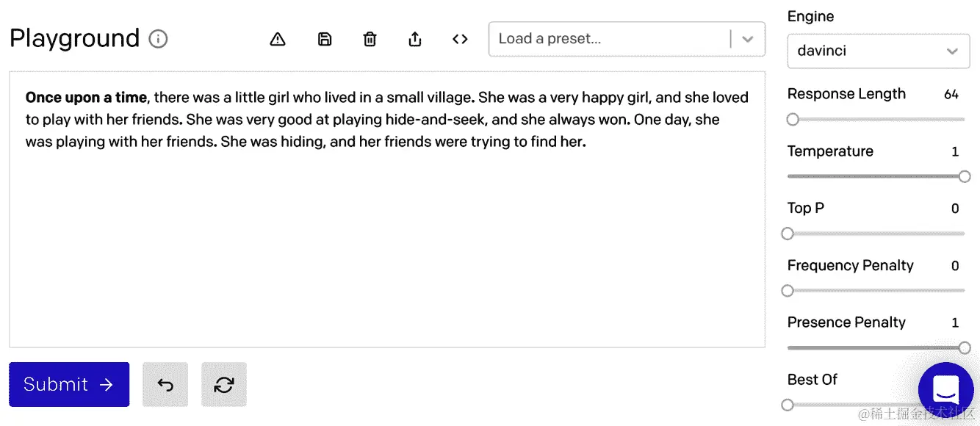Click the Best Of label
The image size is (980, 426).
[813, 380]
